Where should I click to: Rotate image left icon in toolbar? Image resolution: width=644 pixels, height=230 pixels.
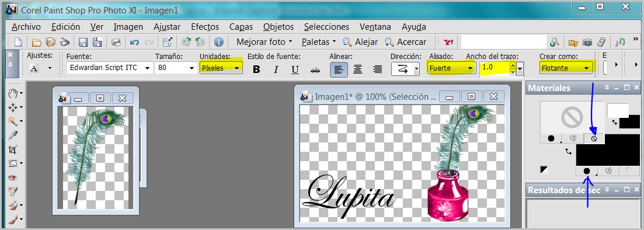(x=200, y=42)
